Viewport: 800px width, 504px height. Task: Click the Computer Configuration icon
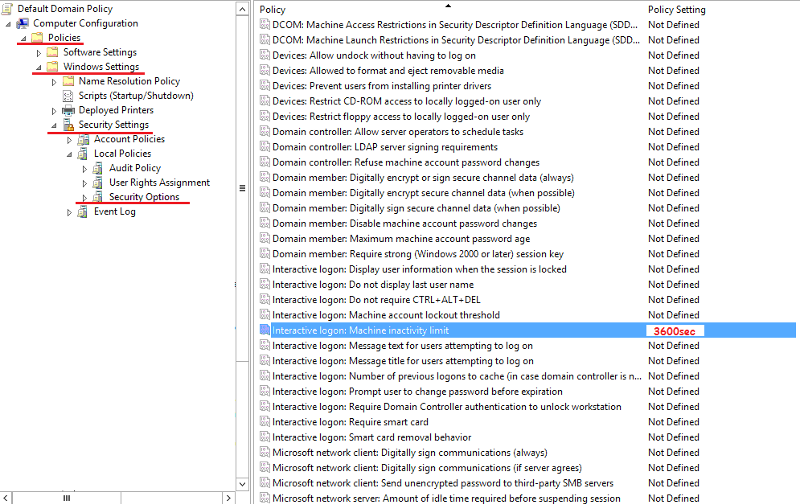[x=22, y=23]
